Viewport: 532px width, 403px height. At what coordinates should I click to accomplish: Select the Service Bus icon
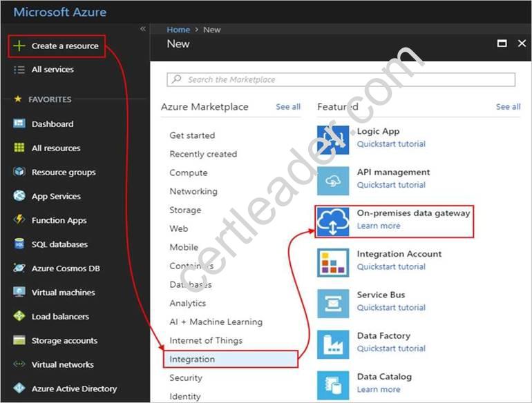333,304
